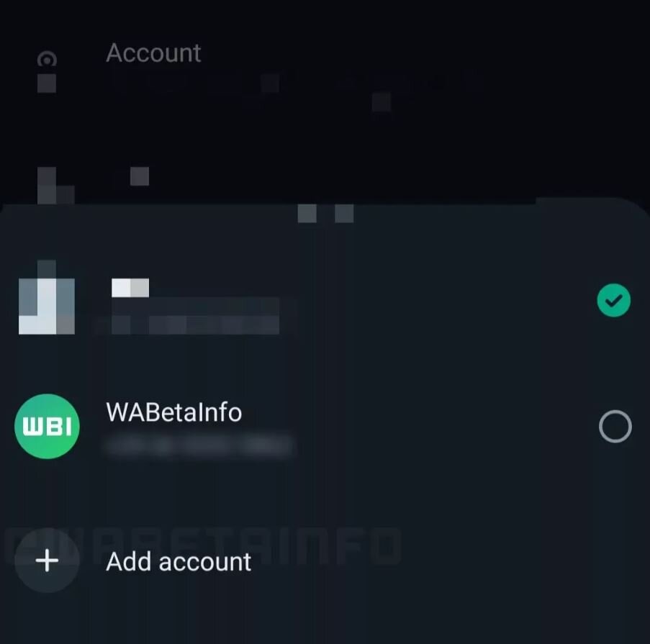Open the dimmed Account settings entry

pos(153,53)
